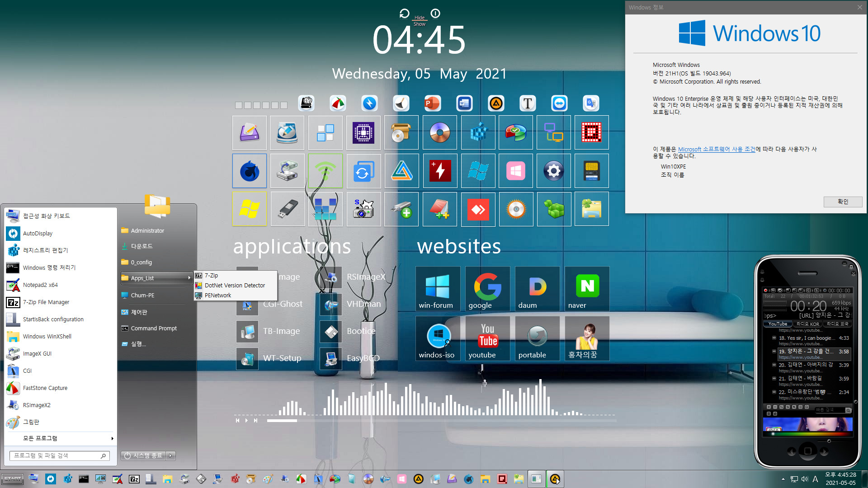Open the daum website tile
Viewport: 868px width, 488px height.
click(537, 289)
